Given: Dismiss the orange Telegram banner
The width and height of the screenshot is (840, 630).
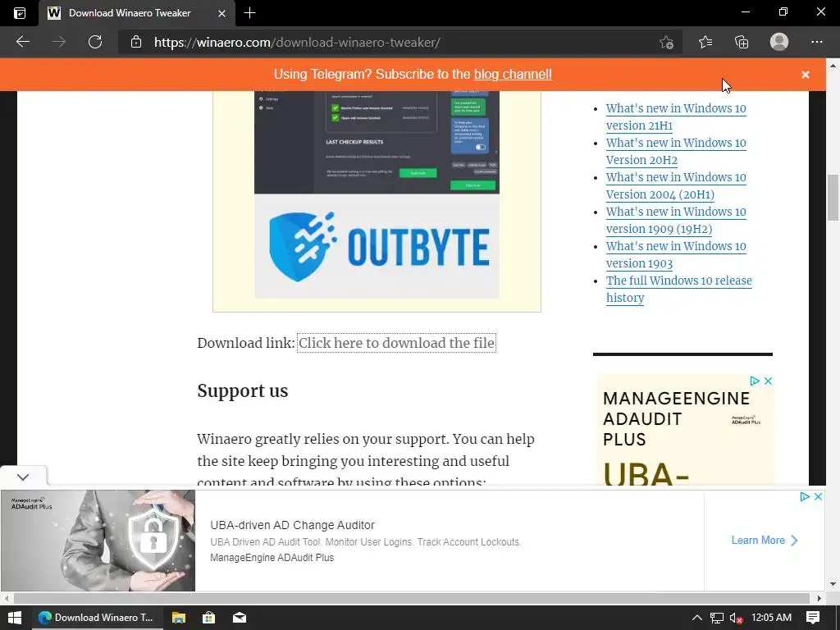Looking at the screenshot, I should point(806,75).
